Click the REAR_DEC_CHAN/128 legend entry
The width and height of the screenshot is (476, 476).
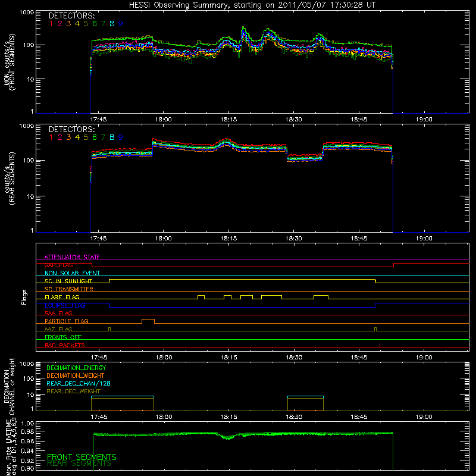click(79, 384)
